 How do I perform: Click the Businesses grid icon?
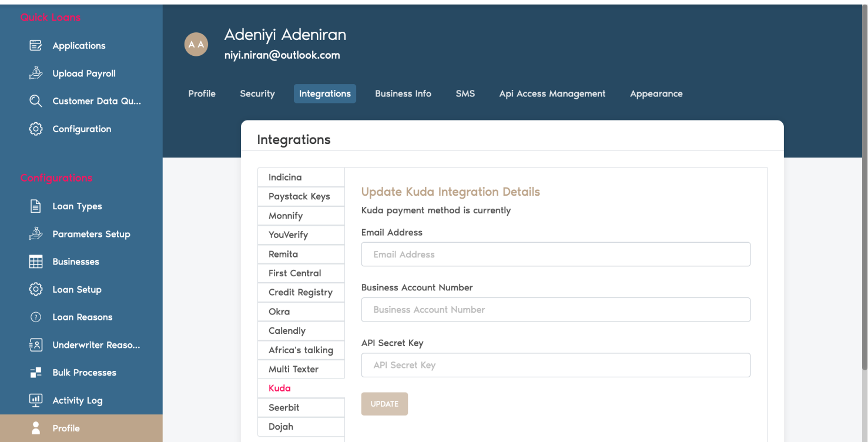pyautogui.click(x=35, y=261)
